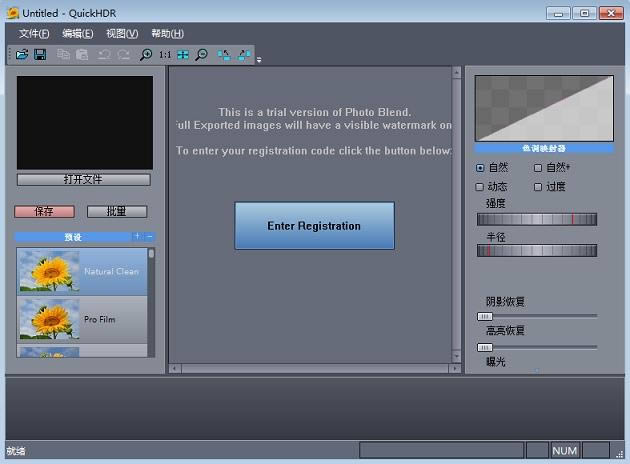Click the 就绪 status text
Screen dimensions: 630x464
(x=16, y=451)
